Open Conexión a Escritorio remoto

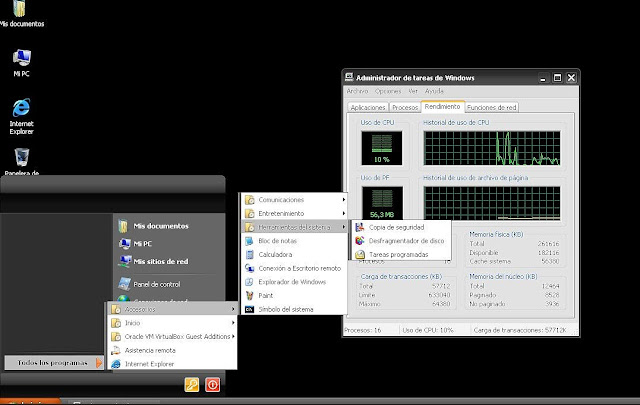coord(294,268)
